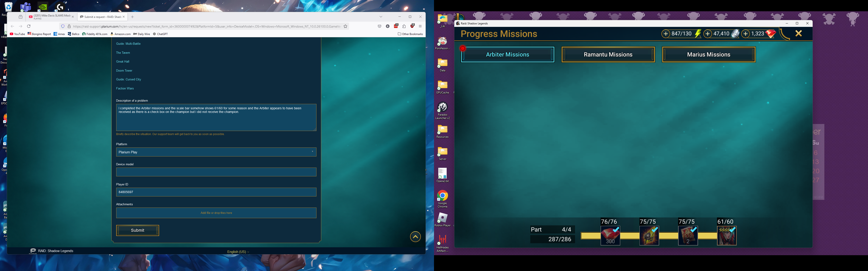Expand the Other Bookmarks folder
The image size is (868, 271).
coord(410,34)
